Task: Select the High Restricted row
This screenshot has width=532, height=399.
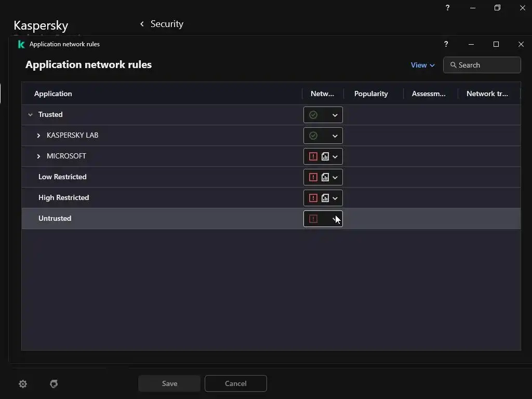Action: coord(271,198)
